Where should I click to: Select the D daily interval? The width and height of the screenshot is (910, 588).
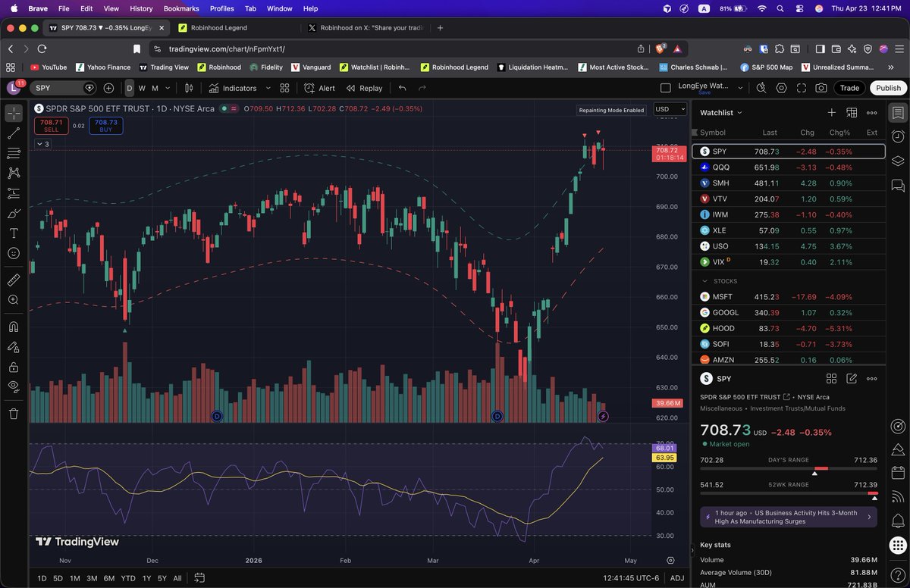(x=129, y=88)
